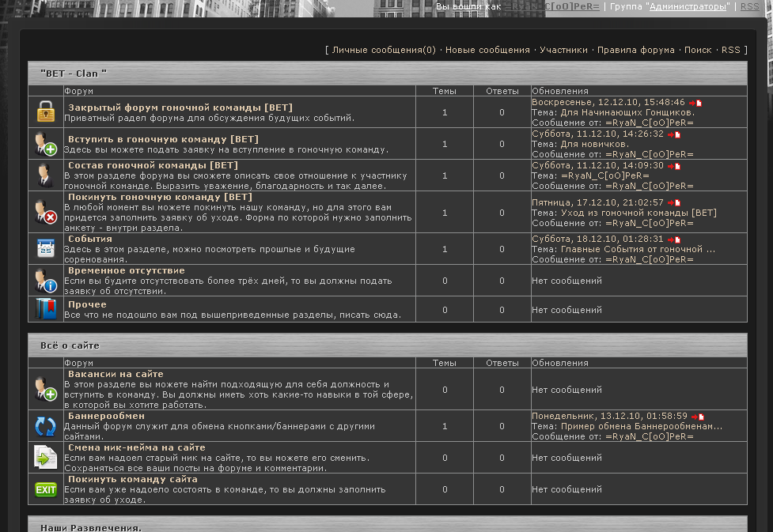The width and height of the screenshot is (773, 532).
Task: Click the add-user icon beside Вступить в гоночную команду
Action: click(x=46, y=144)
